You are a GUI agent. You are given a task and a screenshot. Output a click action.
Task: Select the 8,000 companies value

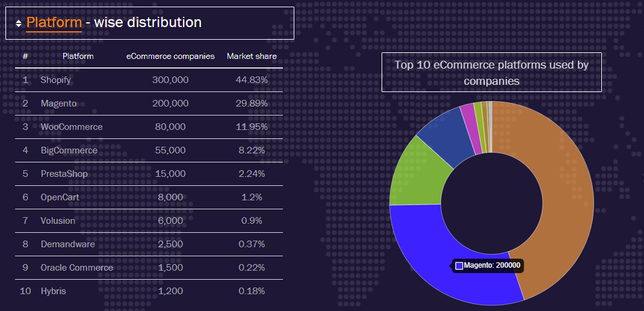[x=170, y=197]
